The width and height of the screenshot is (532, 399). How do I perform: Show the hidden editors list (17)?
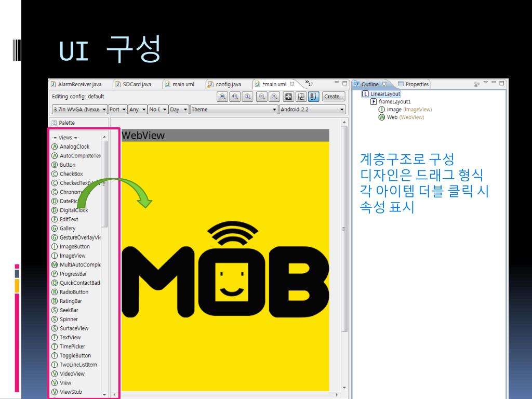pyautogui.click(x=309, y=84)
